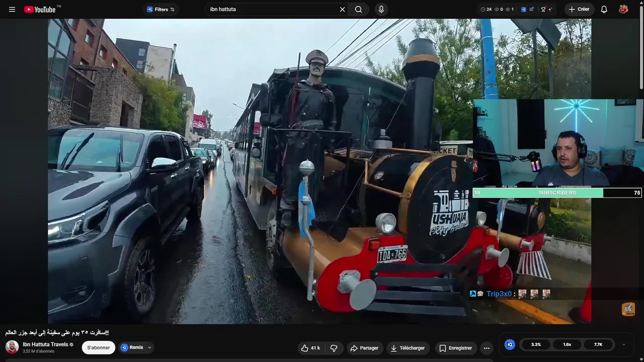Start voice search with the microphone
The width and height of the screenshot is (644, 362).
tap(381, 10)
